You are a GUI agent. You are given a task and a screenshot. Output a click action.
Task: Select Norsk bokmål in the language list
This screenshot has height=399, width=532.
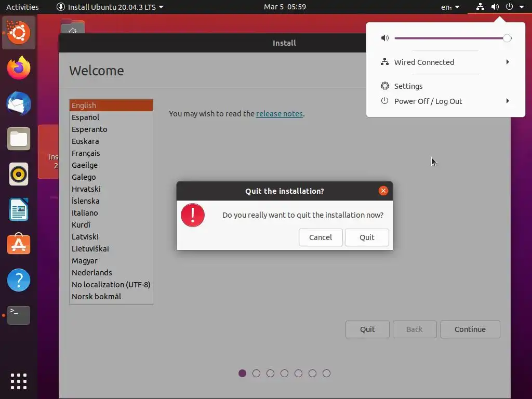click(x=111, y=297)
